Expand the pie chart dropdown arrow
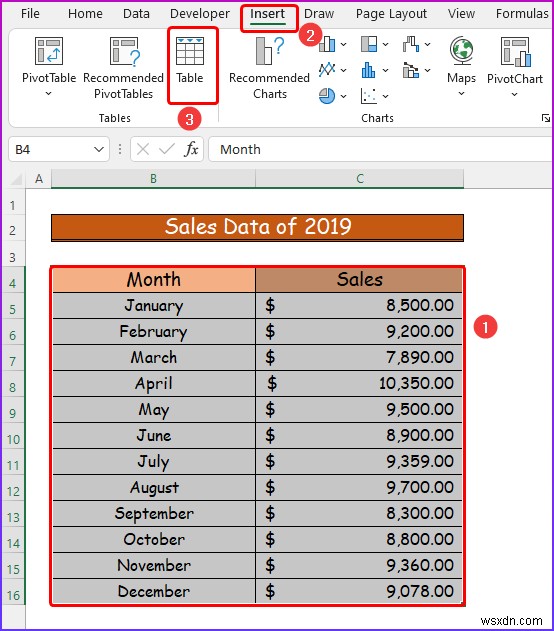Viewport: 554px width, 631px height. click(344, 96)
